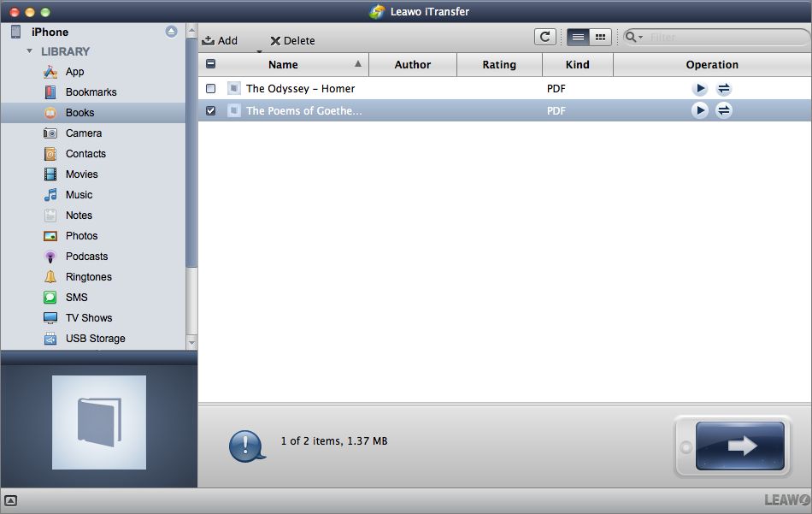Click the info alert icon
Image resolution: width=812 pixels, height=514 pixels.
click(x=246, y=445)
